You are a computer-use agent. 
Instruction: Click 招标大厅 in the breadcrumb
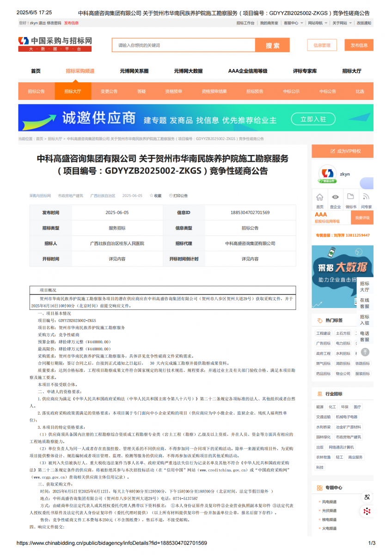tap(55, 139)
